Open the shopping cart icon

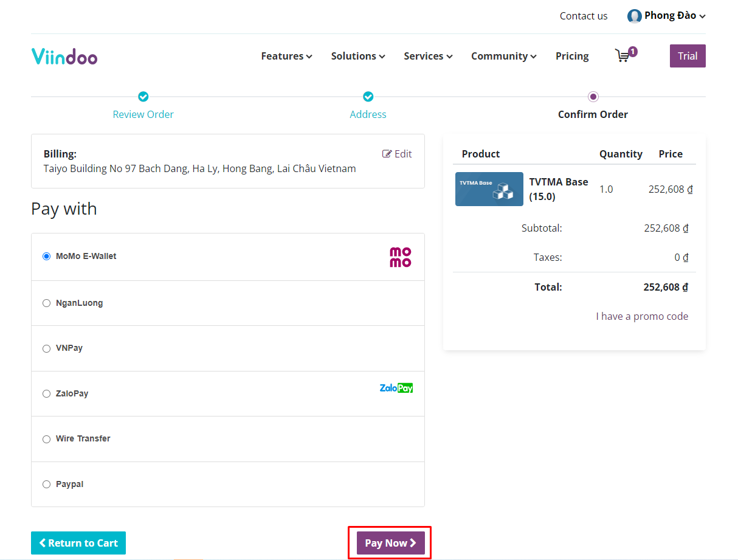pos(623,56)
